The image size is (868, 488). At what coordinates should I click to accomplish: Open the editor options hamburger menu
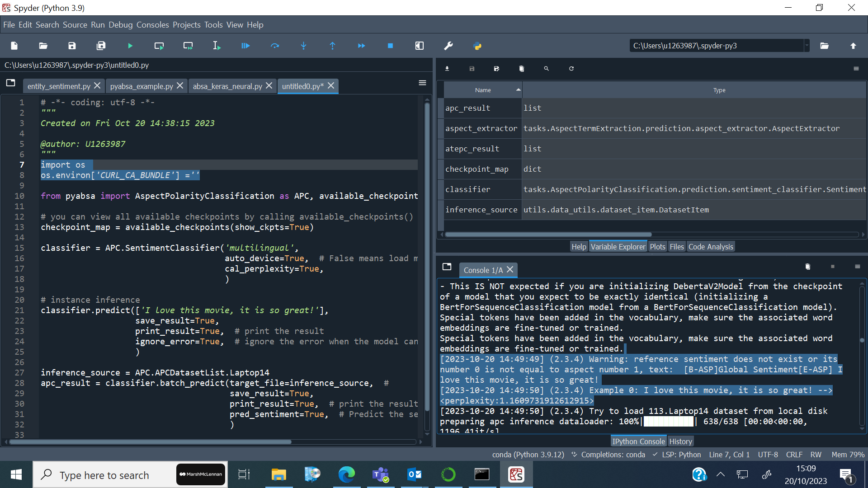click(x=422, y=83)
